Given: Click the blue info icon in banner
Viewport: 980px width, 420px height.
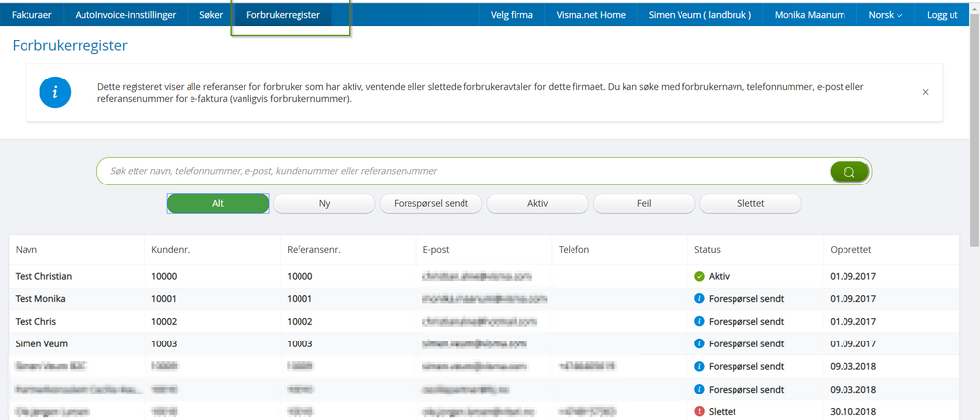Looking at the screenshot, I should (55, 92).
